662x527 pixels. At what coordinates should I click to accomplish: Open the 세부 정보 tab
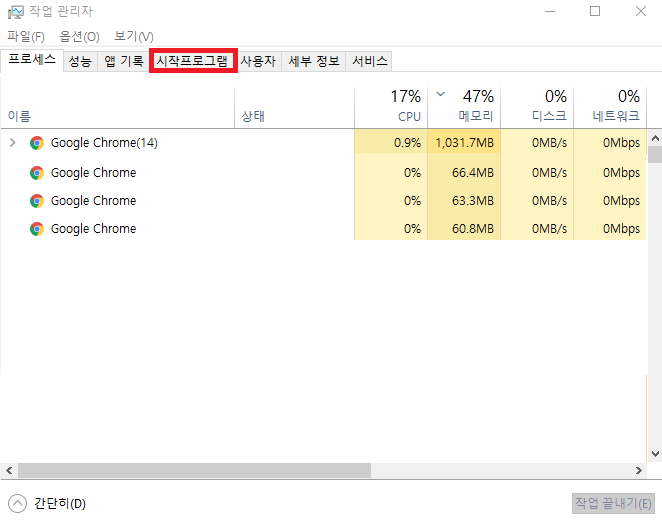tap(314, 62)
